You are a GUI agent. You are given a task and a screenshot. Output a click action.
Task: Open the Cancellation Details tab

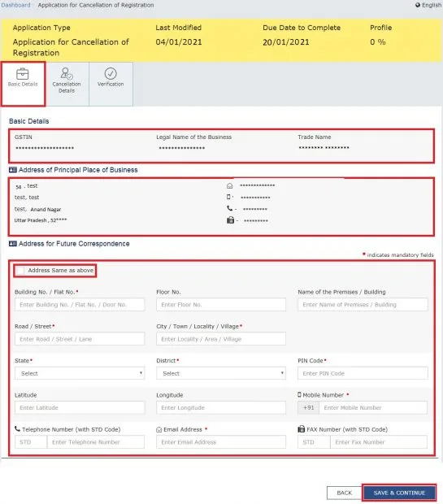pos(67,84)
